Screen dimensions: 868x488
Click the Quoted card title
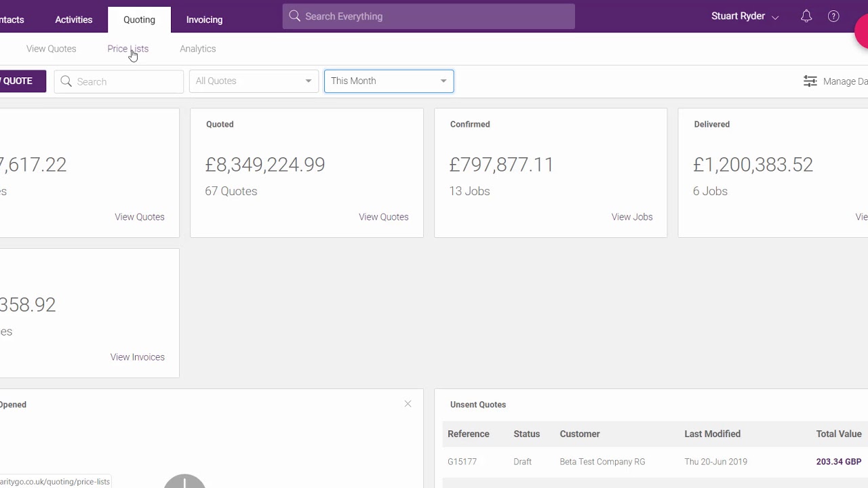(x=220, y=124)
